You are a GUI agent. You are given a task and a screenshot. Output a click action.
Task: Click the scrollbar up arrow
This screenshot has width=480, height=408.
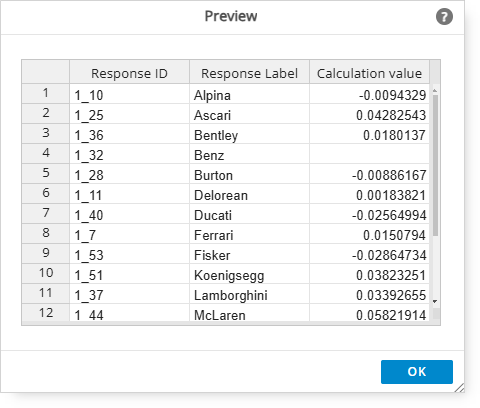[x=435, y=91]
